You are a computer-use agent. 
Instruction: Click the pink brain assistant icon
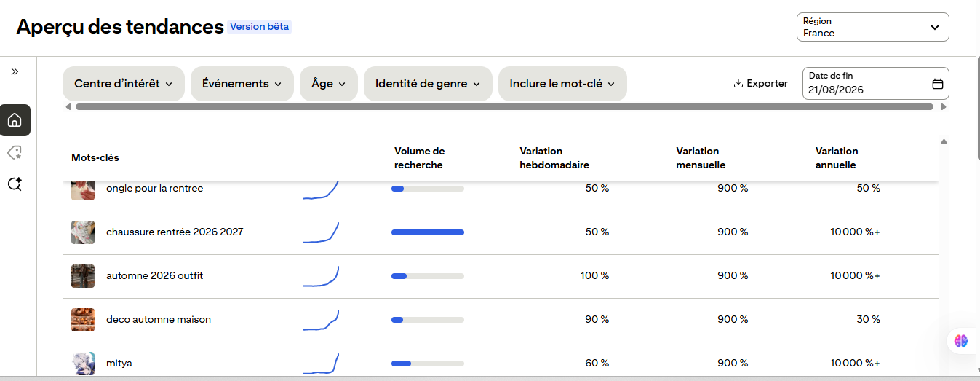(x=961, y=340)
